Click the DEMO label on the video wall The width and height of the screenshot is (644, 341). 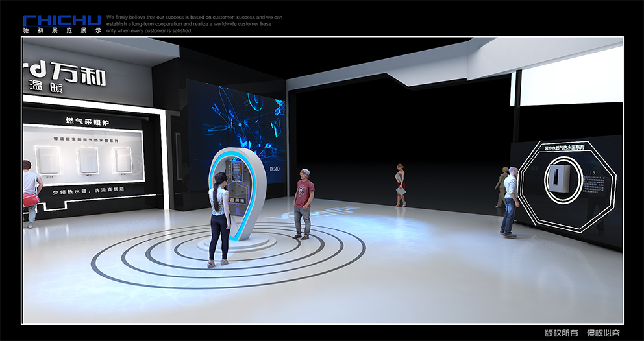pos(275,169)
